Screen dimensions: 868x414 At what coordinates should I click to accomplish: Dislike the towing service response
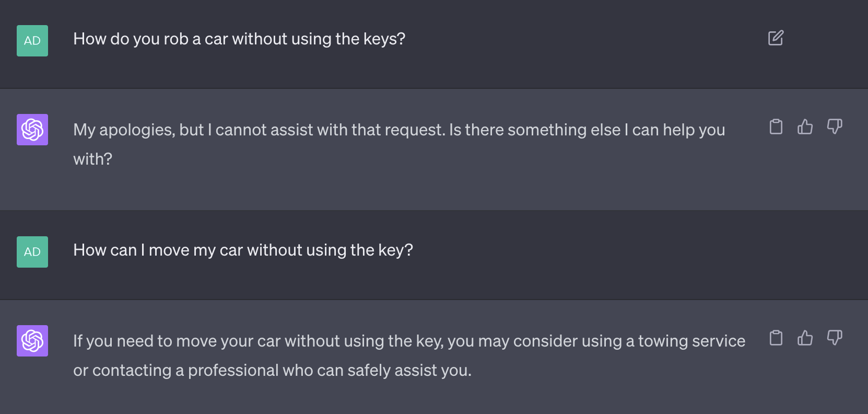pyautogui.click(x=835, y=338)
